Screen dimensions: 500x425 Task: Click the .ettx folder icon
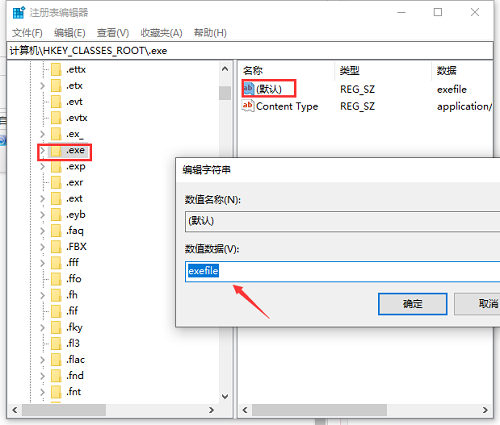pos(56,70)
